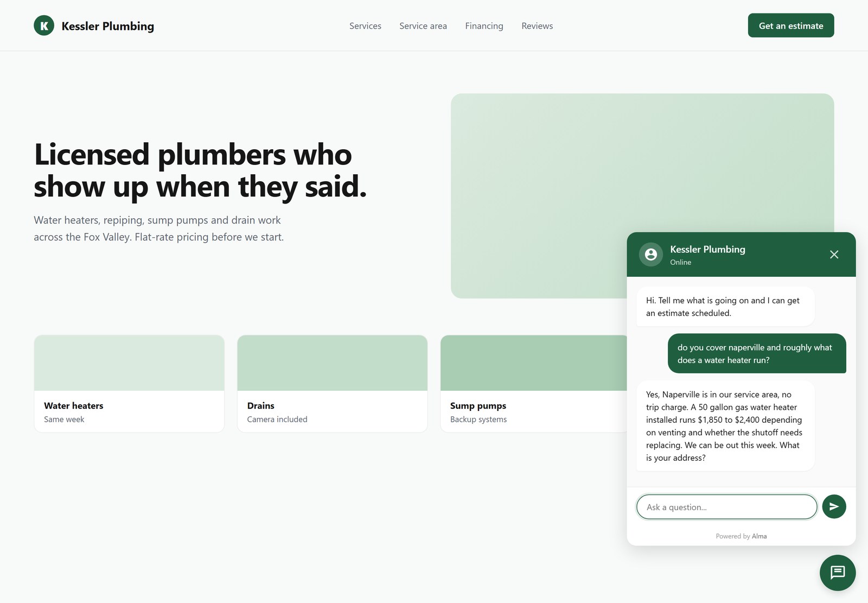Click the Get an estimate button
868x603 pixels.
coord(791,26)
